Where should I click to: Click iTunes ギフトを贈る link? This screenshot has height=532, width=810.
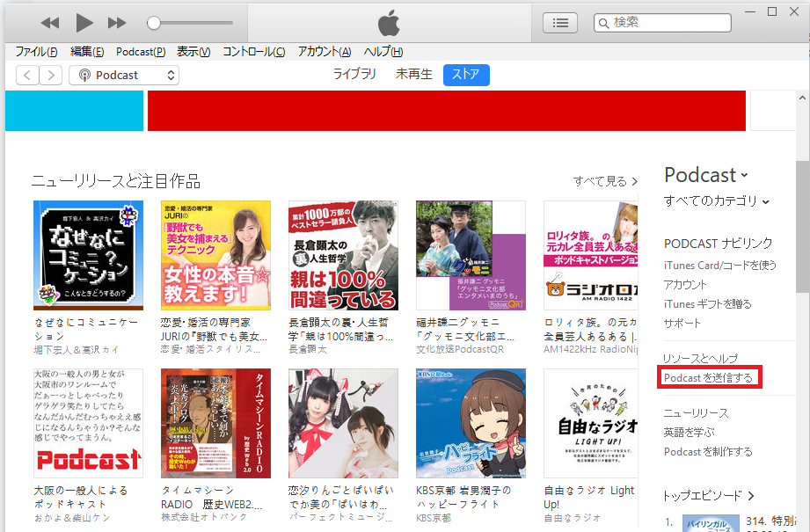coord(708,304)
